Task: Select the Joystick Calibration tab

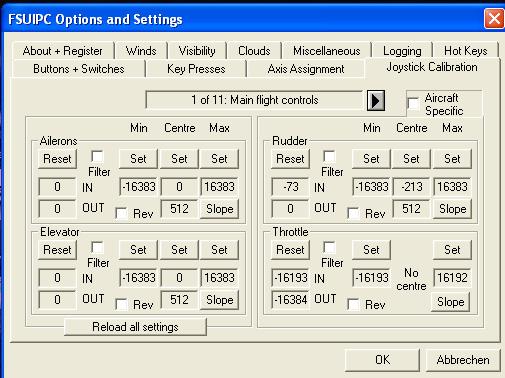Action: 432,67
